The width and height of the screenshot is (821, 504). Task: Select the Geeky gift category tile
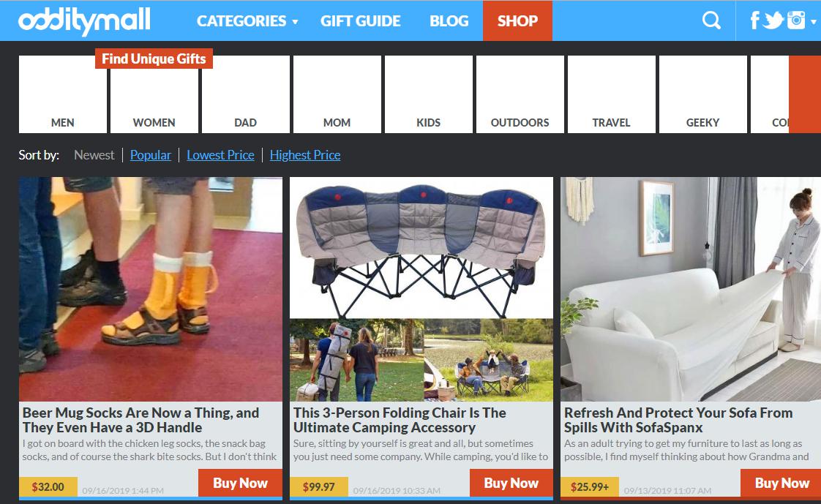[x=702, y=94]
